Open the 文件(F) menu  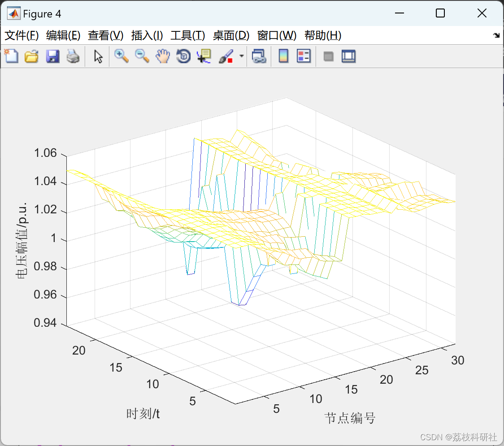22,35
